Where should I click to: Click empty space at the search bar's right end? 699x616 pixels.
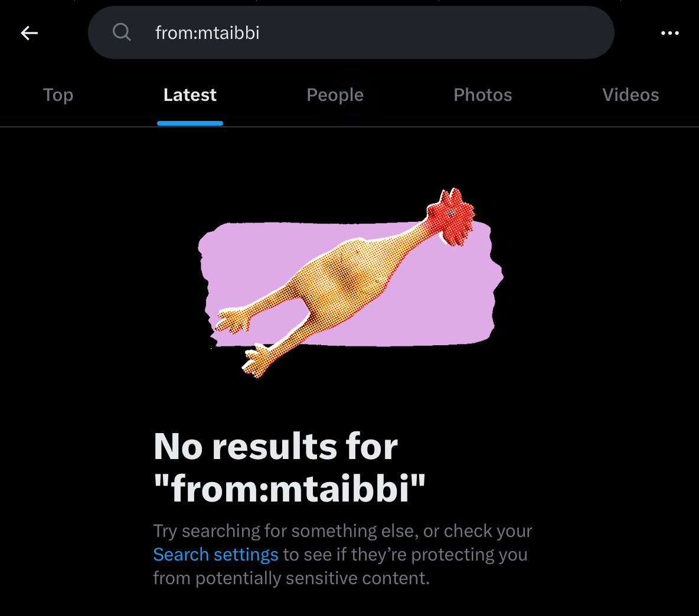[x=567, y=33]
